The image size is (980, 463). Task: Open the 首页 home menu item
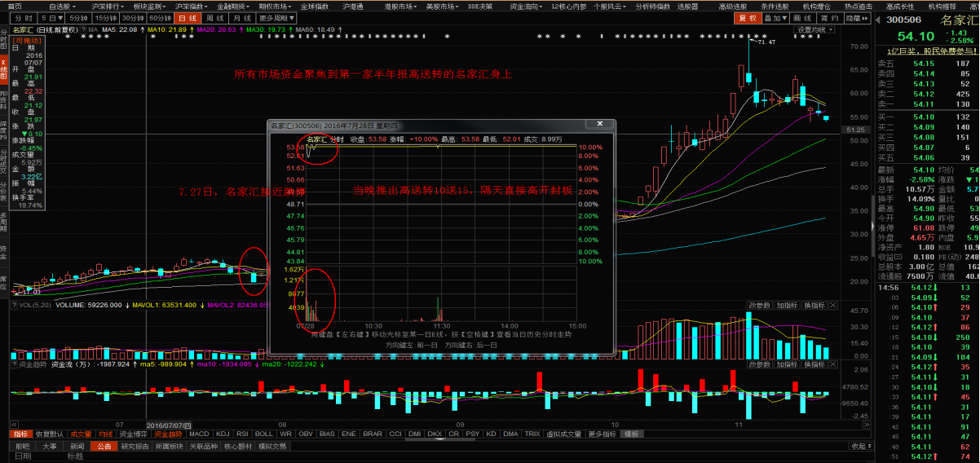pyautogui.click(x=15, y=5)
